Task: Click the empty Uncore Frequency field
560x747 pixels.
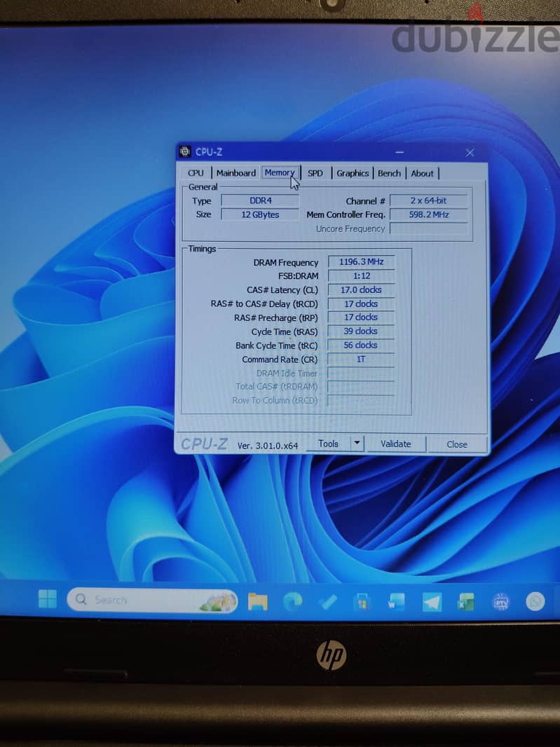Action: pos(428,228)
